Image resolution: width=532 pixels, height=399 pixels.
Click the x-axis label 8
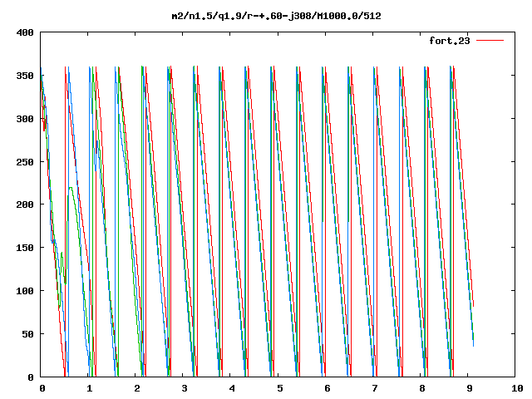[422, 388]
